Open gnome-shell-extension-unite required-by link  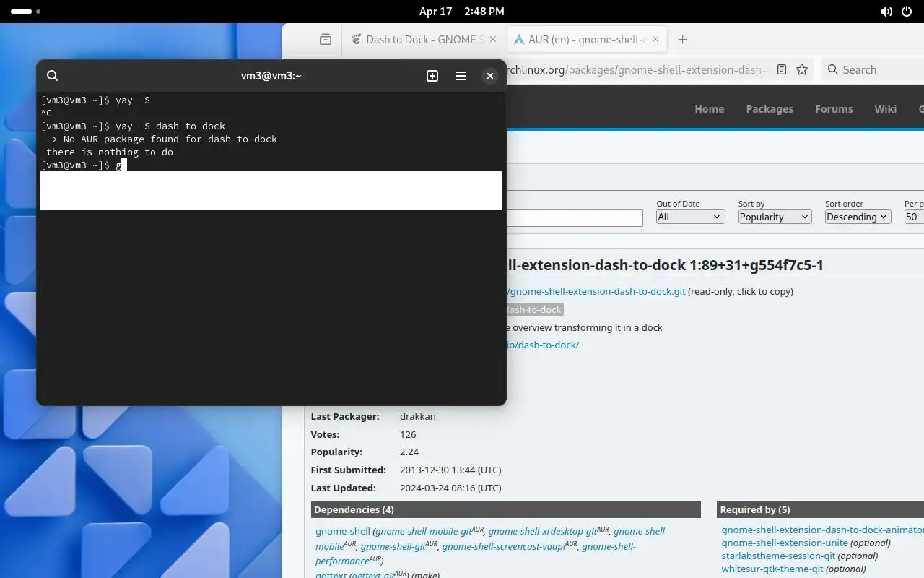point(785,543)
